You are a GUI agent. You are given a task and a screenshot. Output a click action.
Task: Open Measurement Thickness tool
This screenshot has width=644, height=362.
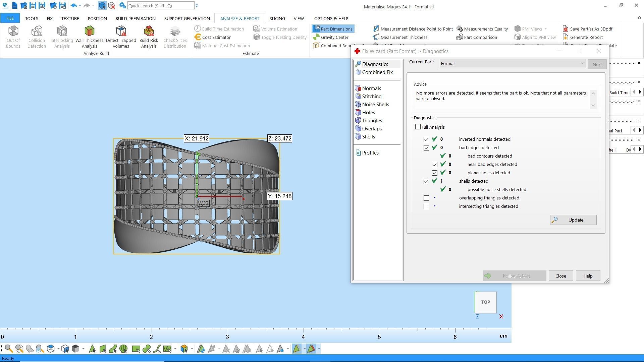coord(404,37)
